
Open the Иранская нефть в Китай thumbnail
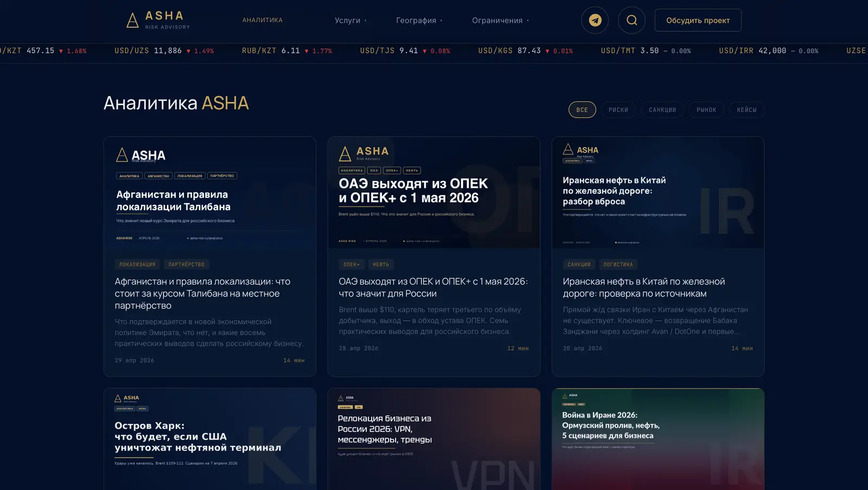pyautogui.click(x=658, y=193)
